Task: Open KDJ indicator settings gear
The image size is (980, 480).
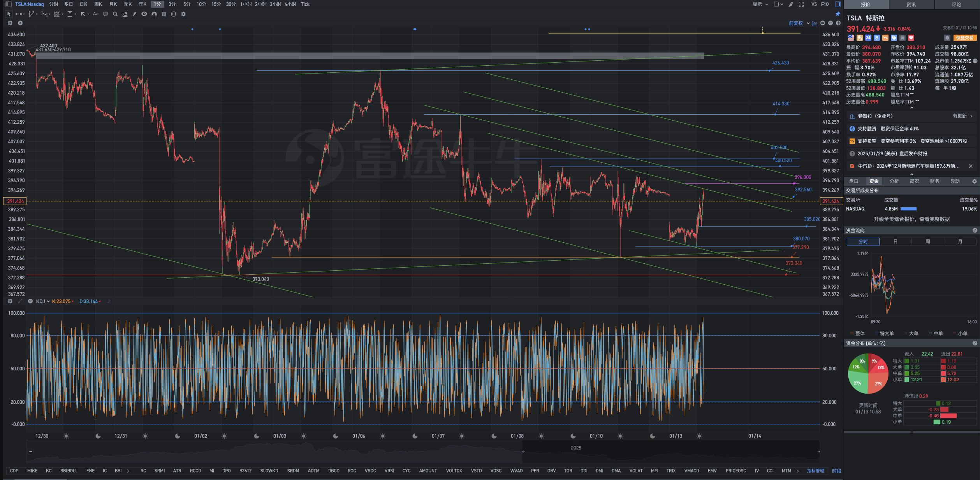Action: tap(10, 301)
